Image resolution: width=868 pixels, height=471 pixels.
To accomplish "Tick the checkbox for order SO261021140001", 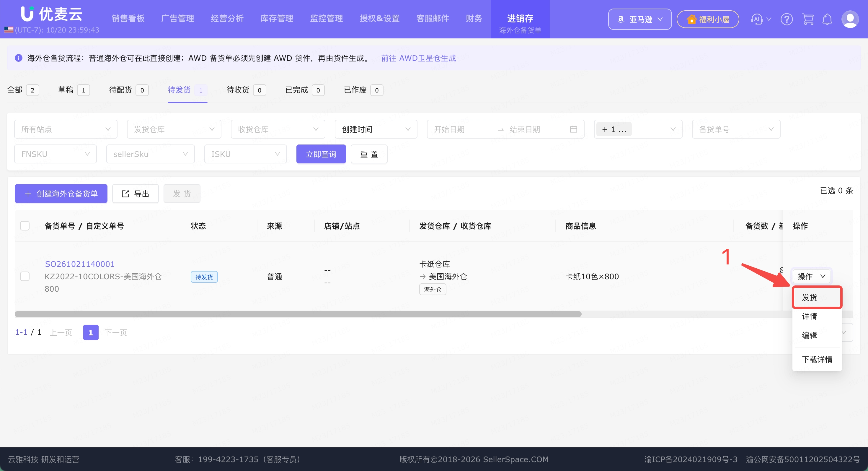I will [x=25, y=276].
